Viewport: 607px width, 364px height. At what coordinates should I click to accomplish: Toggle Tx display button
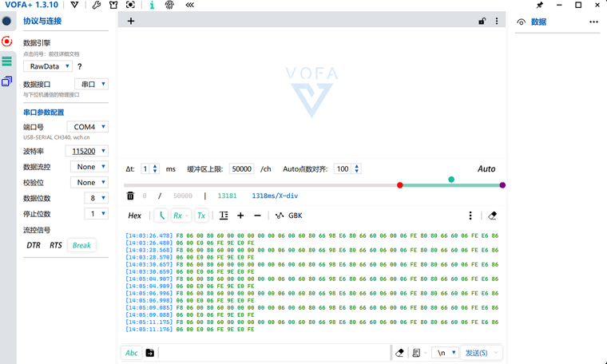click(x=201, y=216)
